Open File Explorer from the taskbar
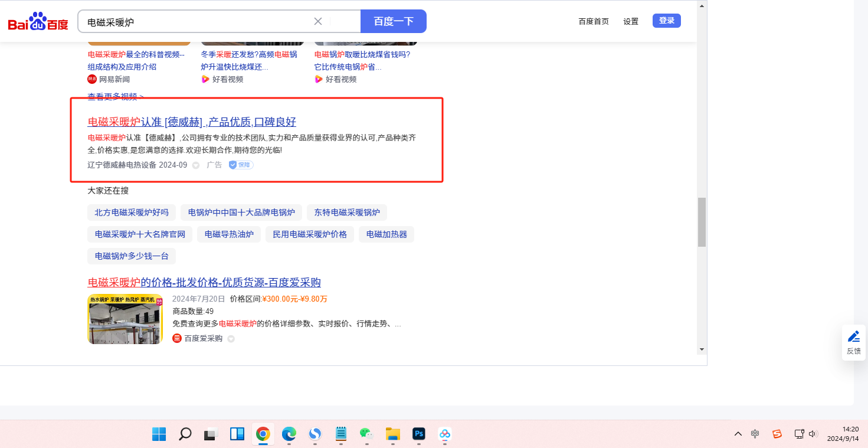This screenshot has height=448, width=868. pyautogui.click(x=392, y=434)
